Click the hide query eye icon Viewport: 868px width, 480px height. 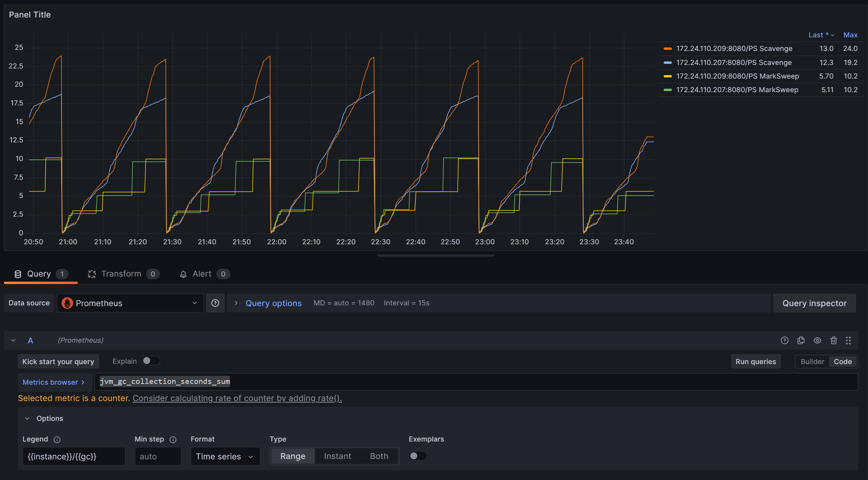817,340
